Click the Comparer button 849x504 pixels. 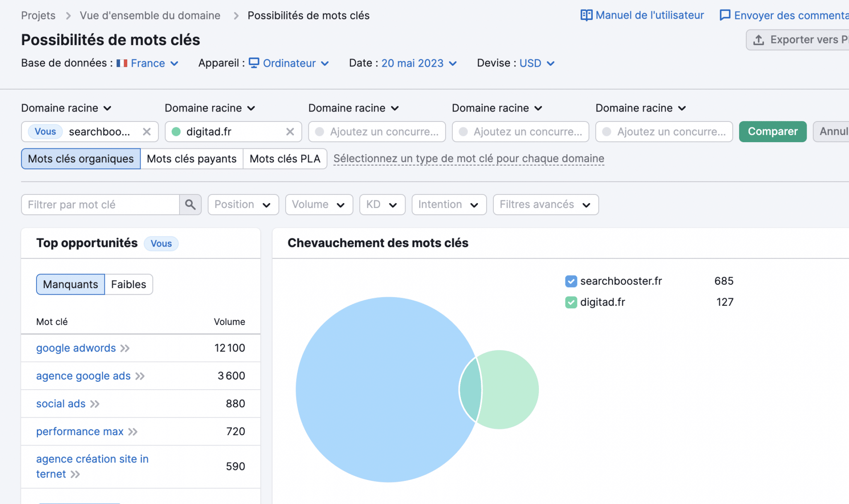(x=773, y=132)
